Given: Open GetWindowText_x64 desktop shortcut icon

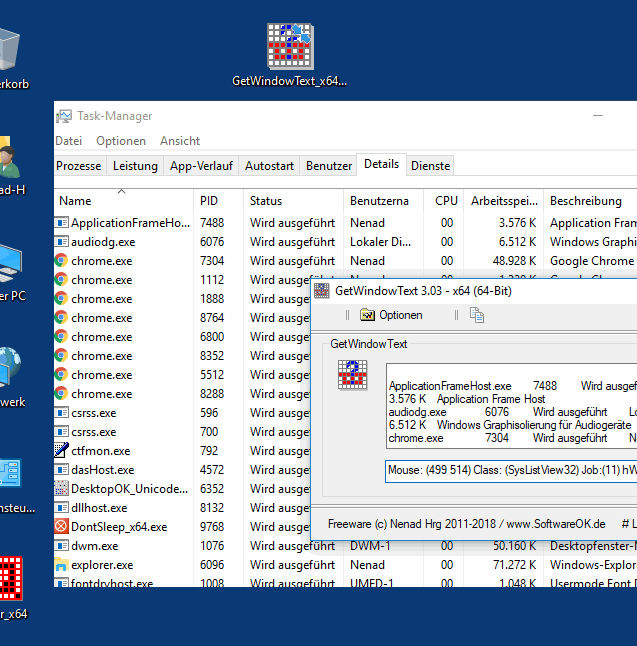Looking at the screenshot, I should coord(290,46).
